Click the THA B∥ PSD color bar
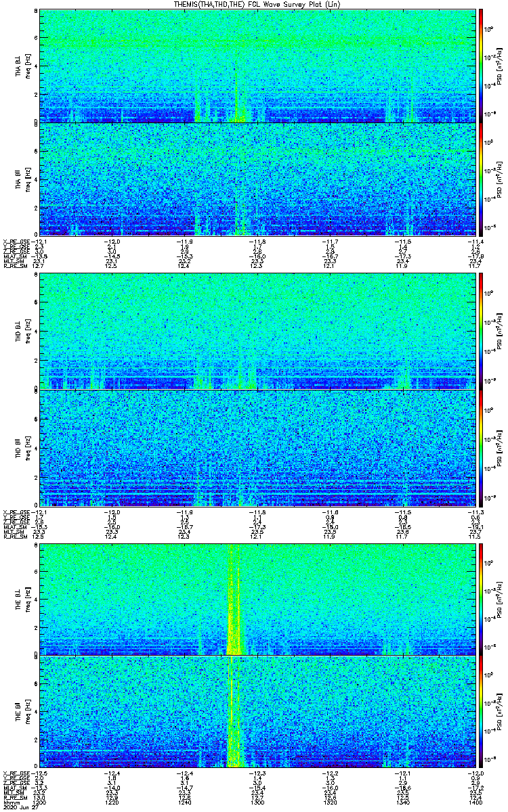 482,179
